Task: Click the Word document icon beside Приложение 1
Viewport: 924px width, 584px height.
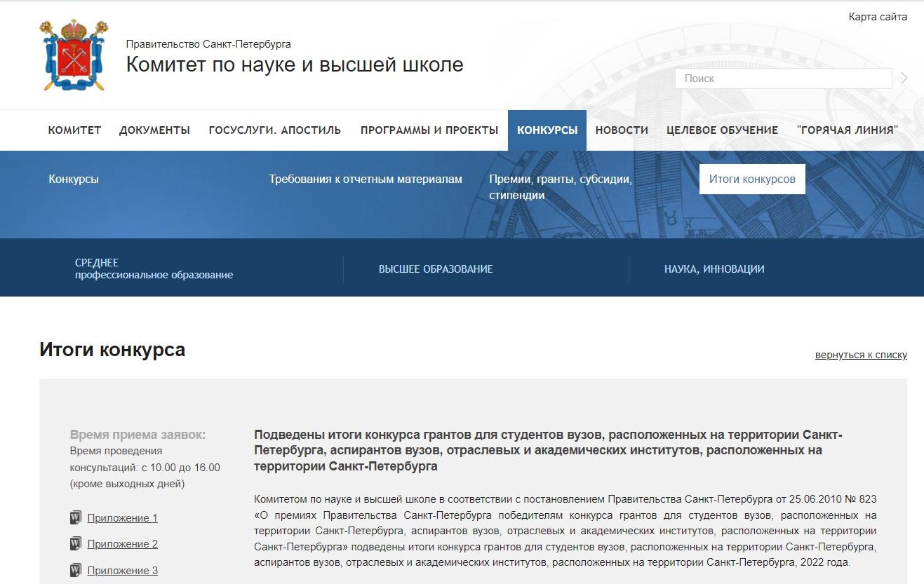Action: click(x=76, y=518)
